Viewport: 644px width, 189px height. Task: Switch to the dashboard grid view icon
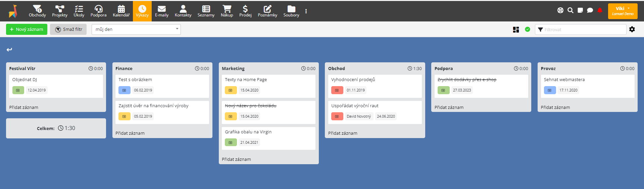516,29
